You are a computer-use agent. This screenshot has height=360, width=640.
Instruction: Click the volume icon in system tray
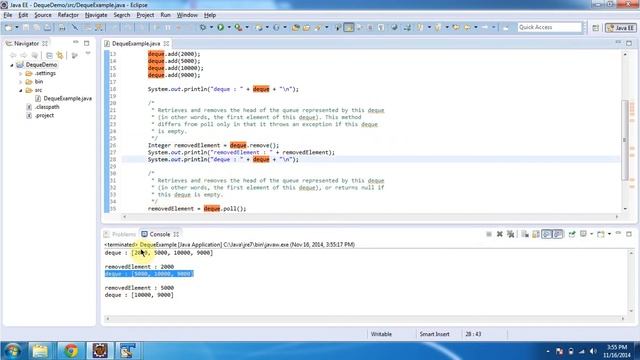click(x=593, y=351)
